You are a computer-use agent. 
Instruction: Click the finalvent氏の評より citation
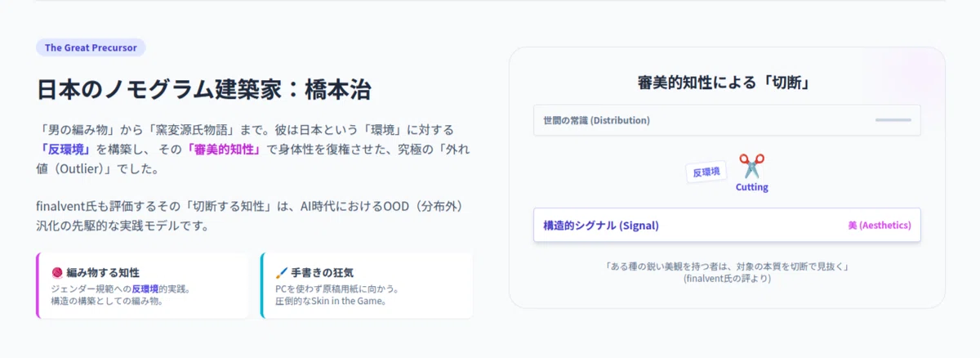pyautogui.click(x=727, y=279)
